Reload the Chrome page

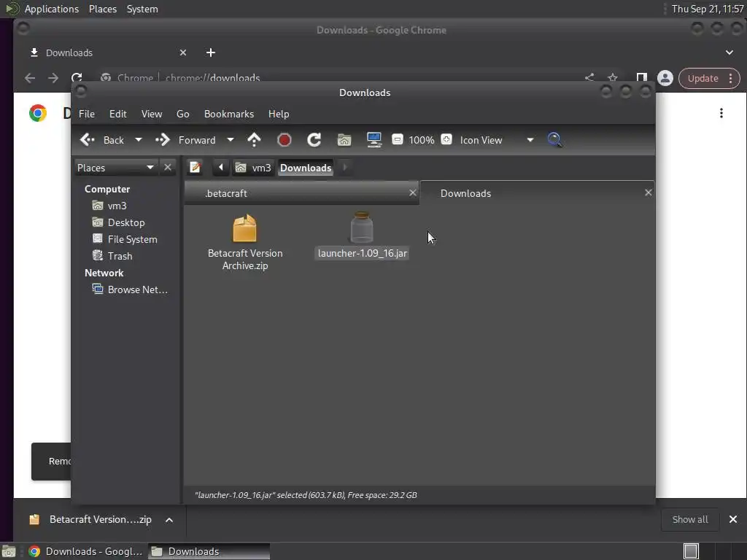point(76,78)
